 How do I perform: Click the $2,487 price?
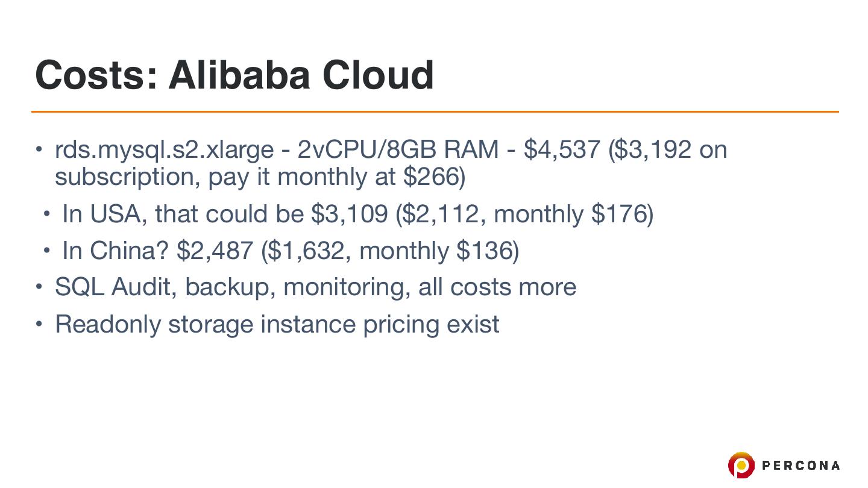pos(215,251)
